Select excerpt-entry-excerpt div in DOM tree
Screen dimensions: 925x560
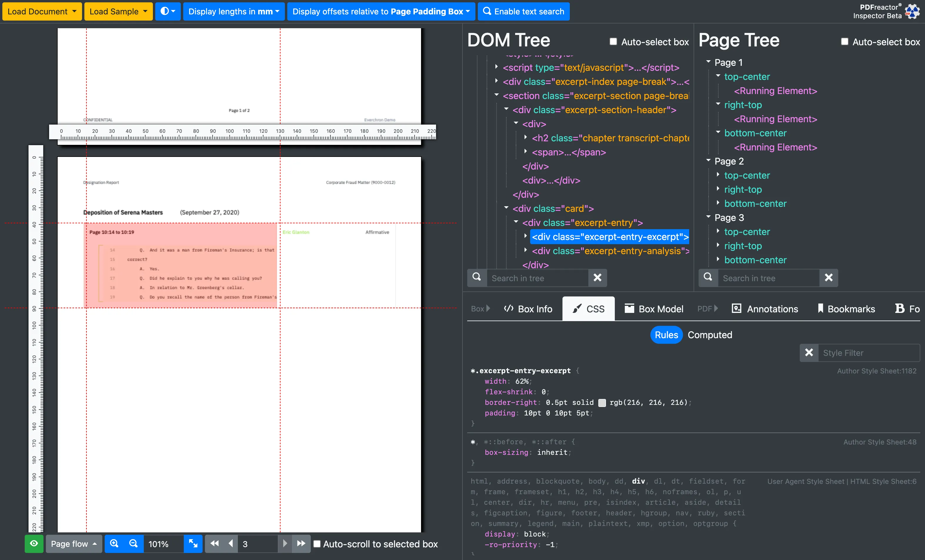(610, 237)
